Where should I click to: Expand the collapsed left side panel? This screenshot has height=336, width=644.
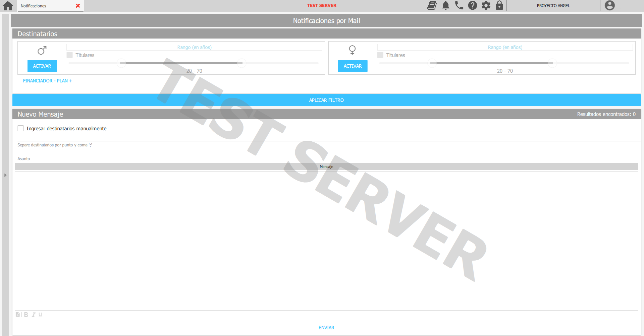pos(5,175)
